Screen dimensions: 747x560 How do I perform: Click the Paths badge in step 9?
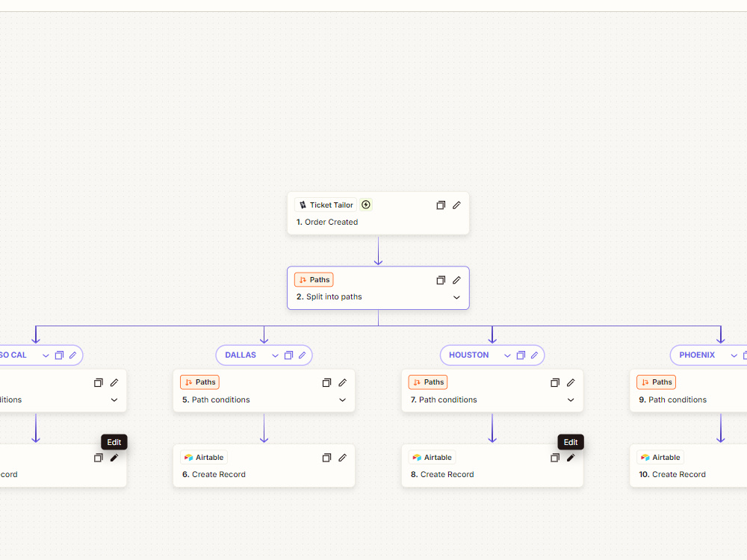point(656,382)
